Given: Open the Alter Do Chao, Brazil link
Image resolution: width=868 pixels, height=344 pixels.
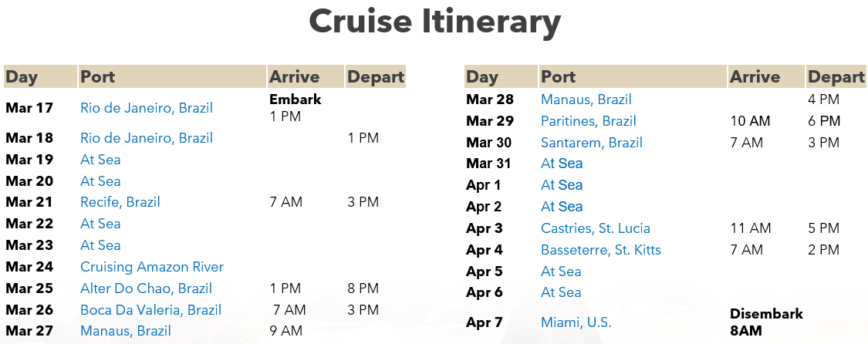Looking at the screenshot, I should (x=146, y=288).
